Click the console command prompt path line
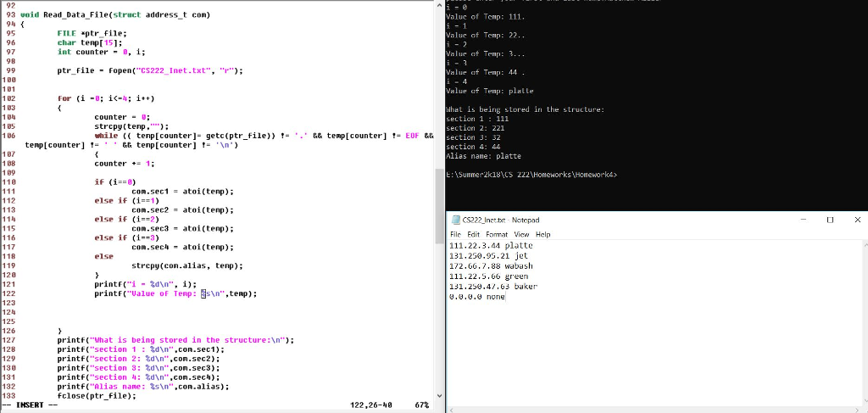Image resolution: width=868 pixels, height=413 pixels. pyautogui.click(x=531, y=175)
